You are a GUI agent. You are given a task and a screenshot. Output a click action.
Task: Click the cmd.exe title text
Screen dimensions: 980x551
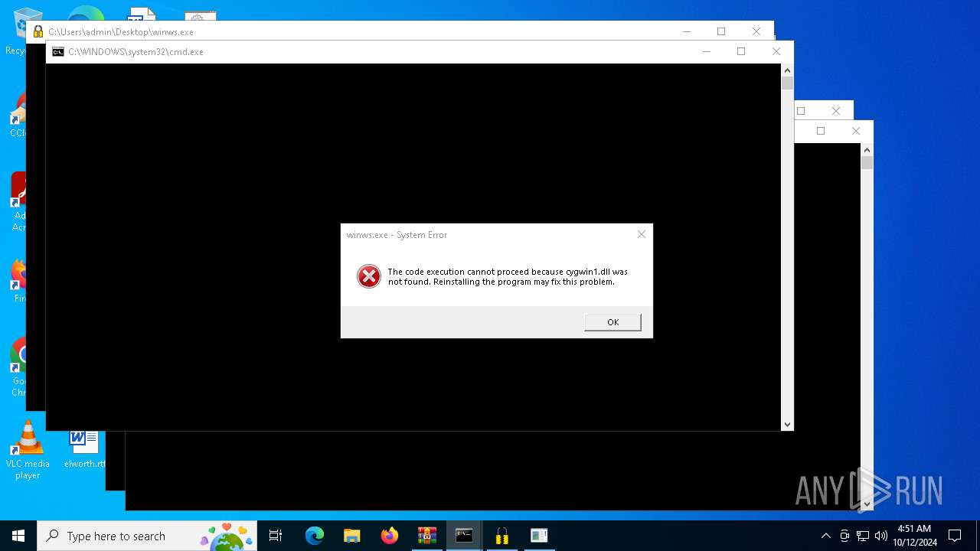pyautogui.click(x=136, y=52)
